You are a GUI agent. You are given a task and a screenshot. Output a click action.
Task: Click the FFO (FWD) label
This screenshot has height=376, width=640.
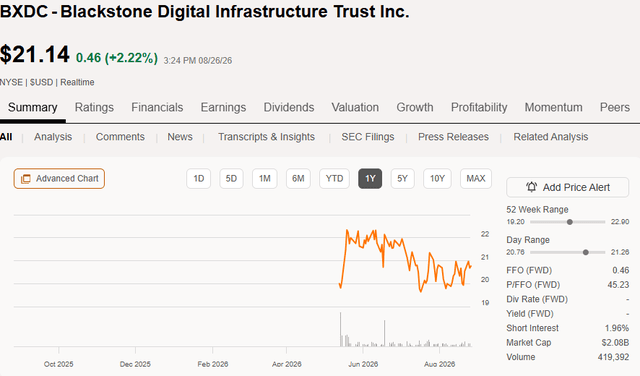tap(529, 270)
